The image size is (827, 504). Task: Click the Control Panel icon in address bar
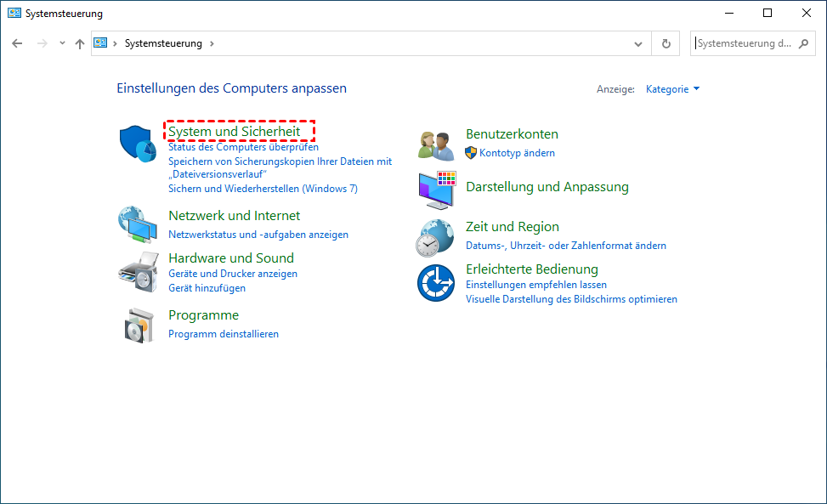100,43
